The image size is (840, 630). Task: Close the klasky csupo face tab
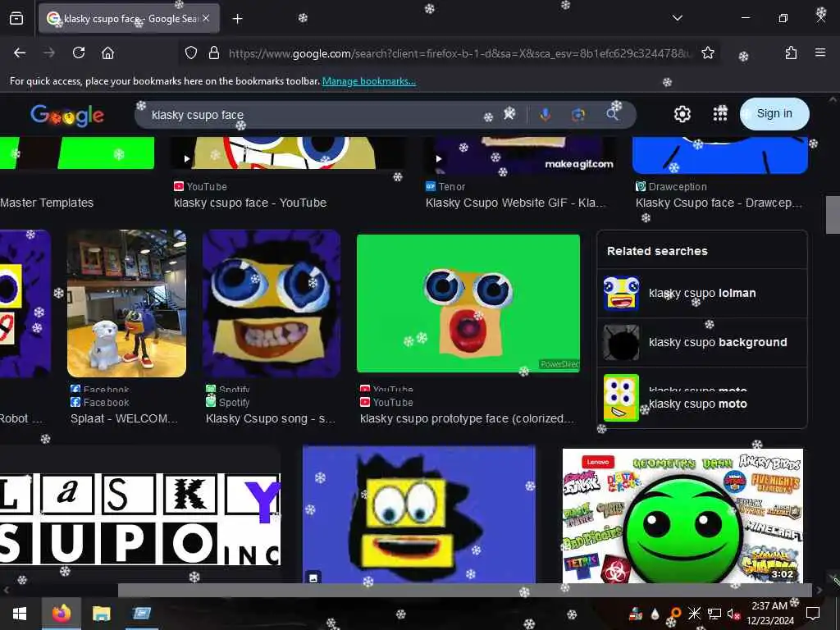206,18
